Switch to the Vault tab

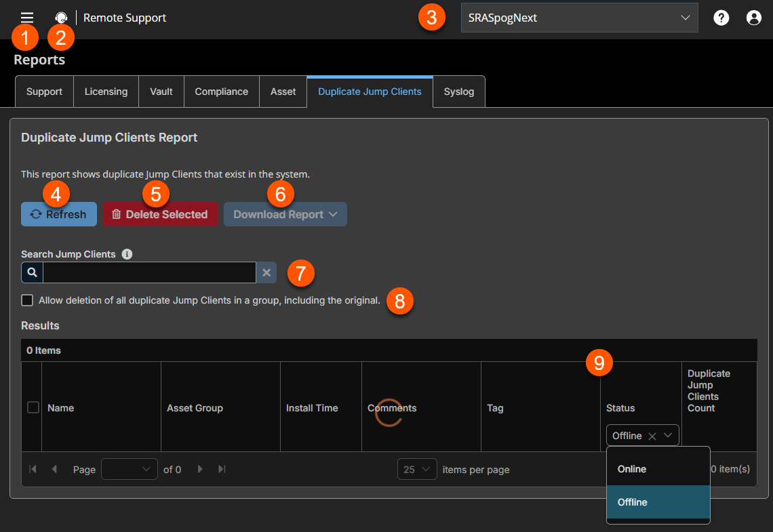pyautogui.click(x=161, y=91)
